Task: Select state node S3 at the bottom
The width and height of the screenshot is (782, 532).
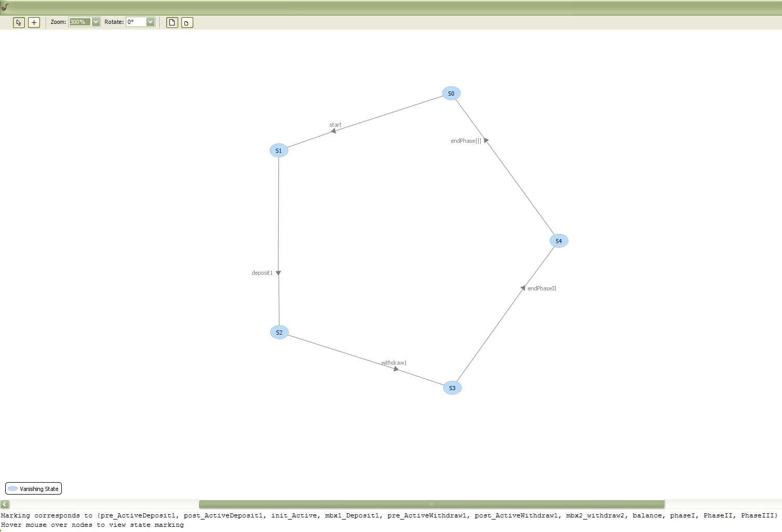Action: coord(452,388)
